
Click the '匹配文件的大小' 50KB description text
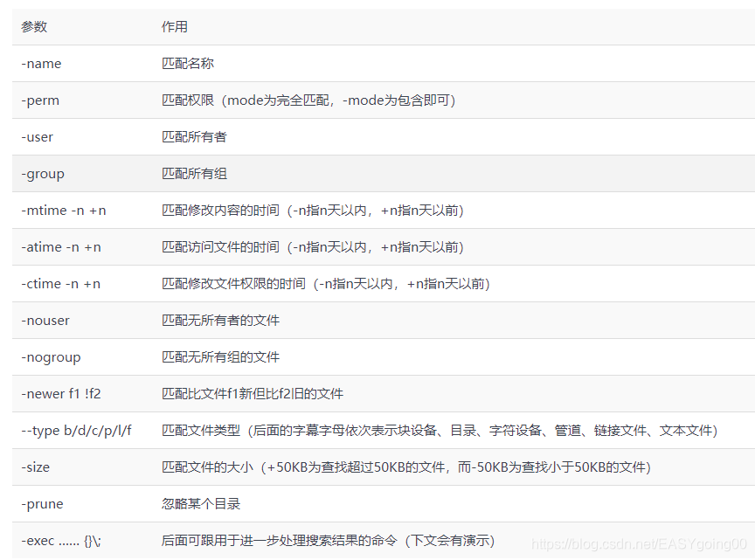click(x=406, y=467)
